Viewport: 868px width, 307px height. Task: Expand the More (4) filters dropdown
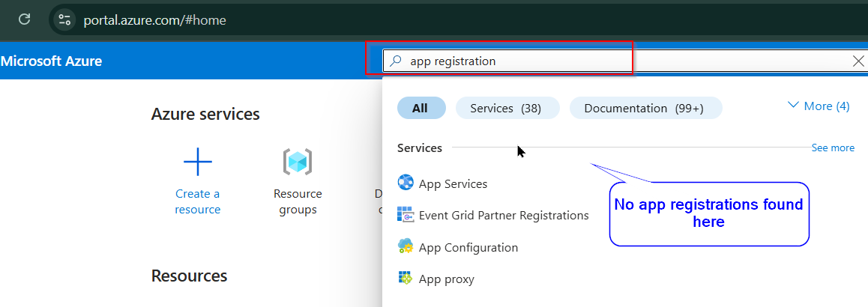[x=819, y=106]
